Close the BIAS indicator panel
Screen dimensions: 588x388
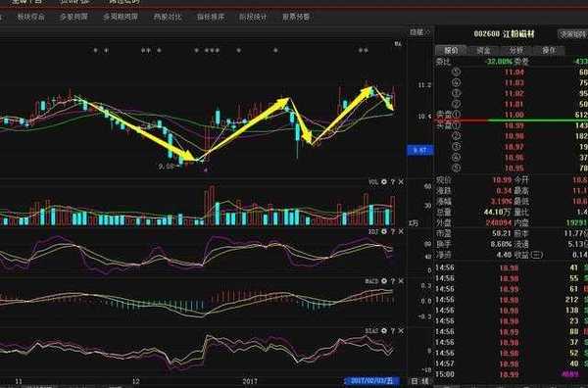tap(401, 331)
